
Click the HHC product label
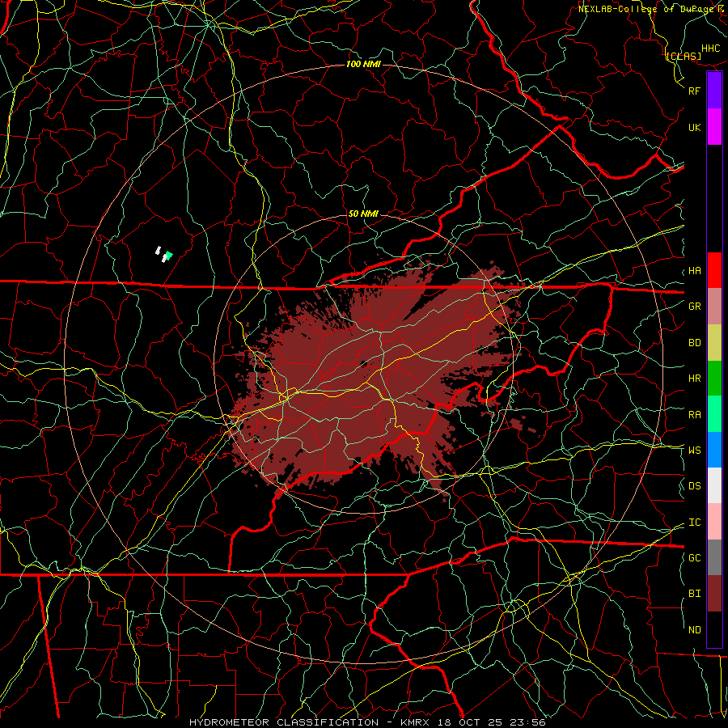click(x=711, y=49)
